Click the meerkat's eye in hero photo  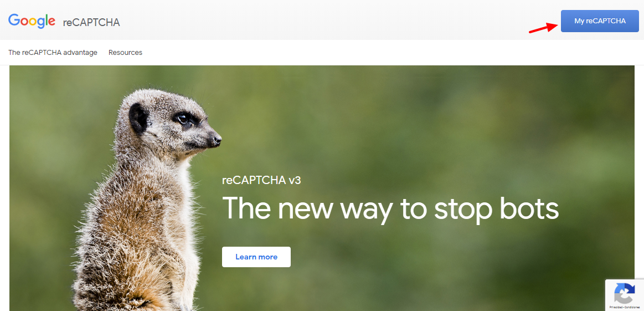coord(182,119)
